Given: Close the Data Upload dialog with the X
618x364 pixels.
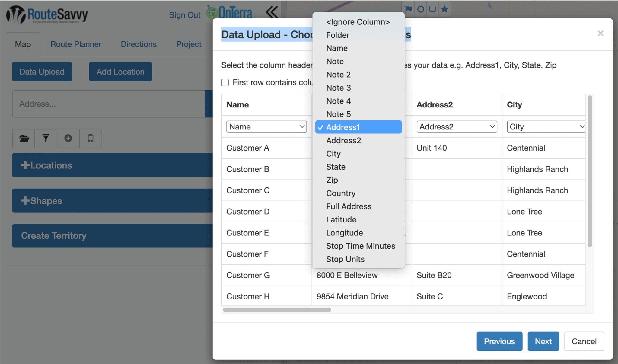Looking at the screenshot, I should click(600, 33).
